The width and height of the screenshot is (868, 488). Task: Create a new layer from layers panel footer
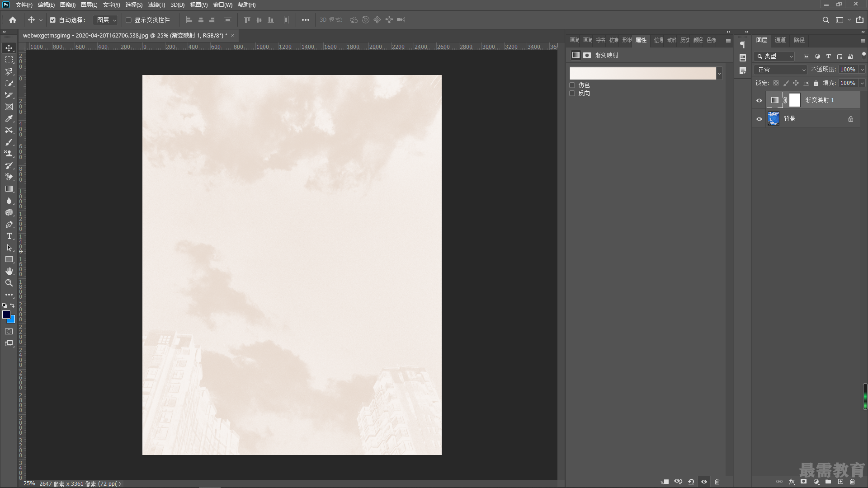(840, 482)
